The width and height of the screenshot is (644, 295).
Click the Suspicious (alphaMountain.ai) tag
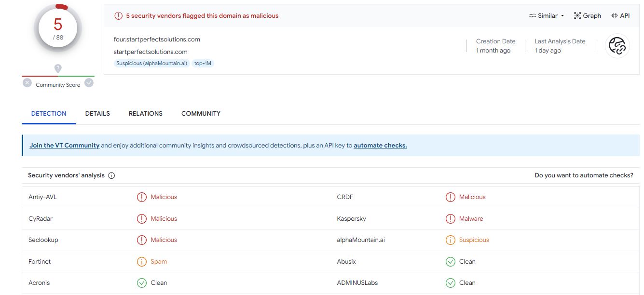coord(151,63)
